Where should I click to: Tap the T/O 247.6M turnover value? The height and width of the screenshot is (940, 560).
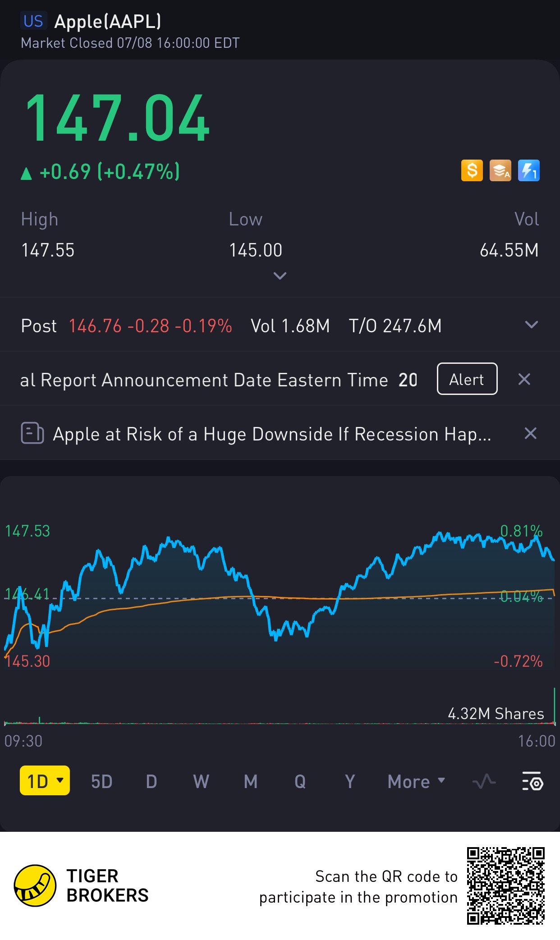395,326
